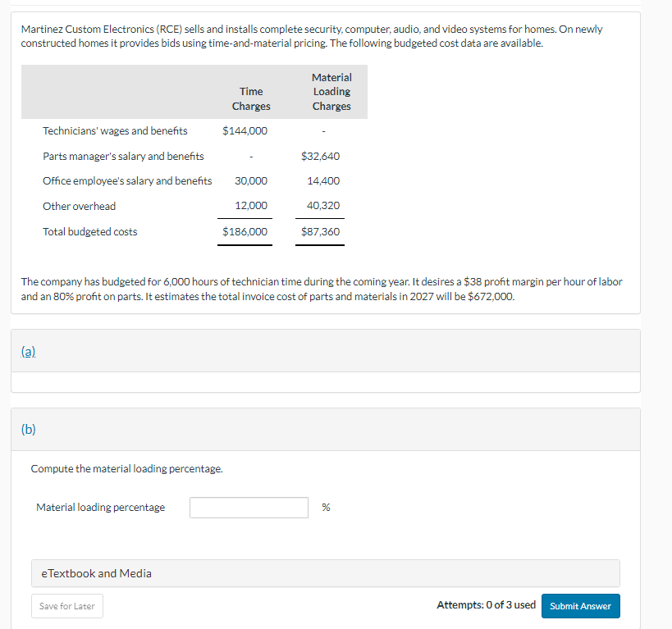Click the $144,000 time charges cell

tap(245, 131)
